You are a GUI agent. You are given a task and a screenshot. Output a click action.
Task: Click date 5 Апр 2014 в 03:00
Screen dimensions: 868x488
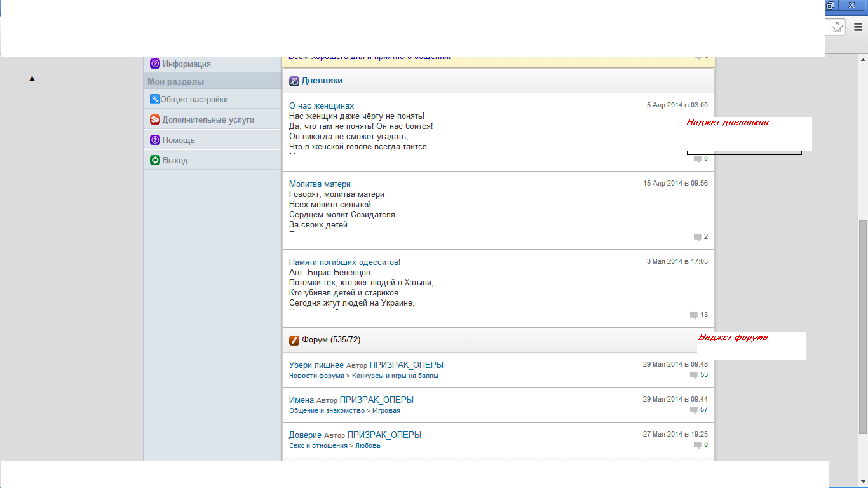[677, 105]
